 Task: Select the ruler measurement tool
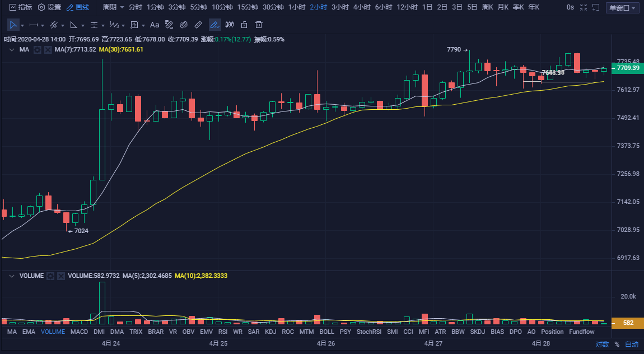198,25
